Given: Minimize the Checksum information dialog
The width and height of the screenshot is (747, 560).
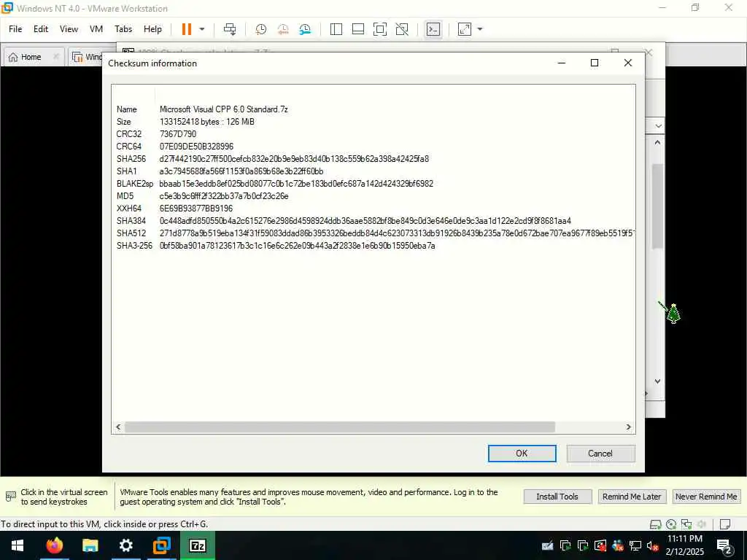Looking at the screenshot, I should [x=562, y=63].
